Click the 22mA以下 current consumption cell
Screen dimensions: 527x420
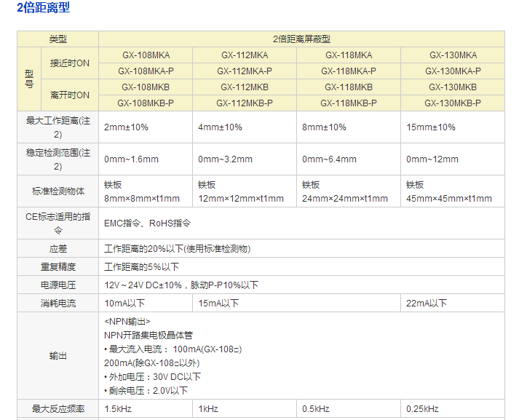427,303
